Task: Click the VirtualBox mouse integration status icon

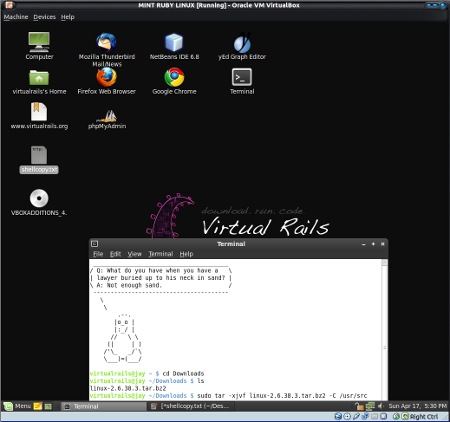Action: [396, 416]
